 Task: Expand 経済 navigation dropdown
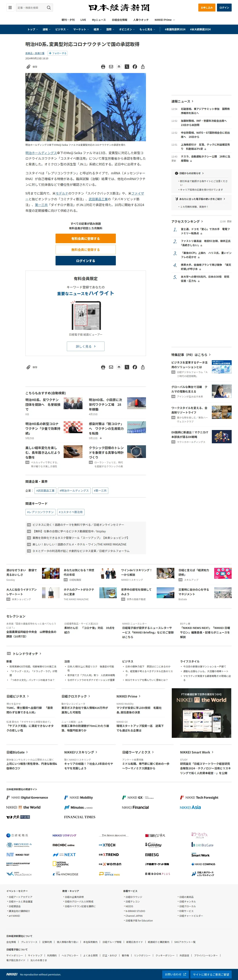[97, 29]
